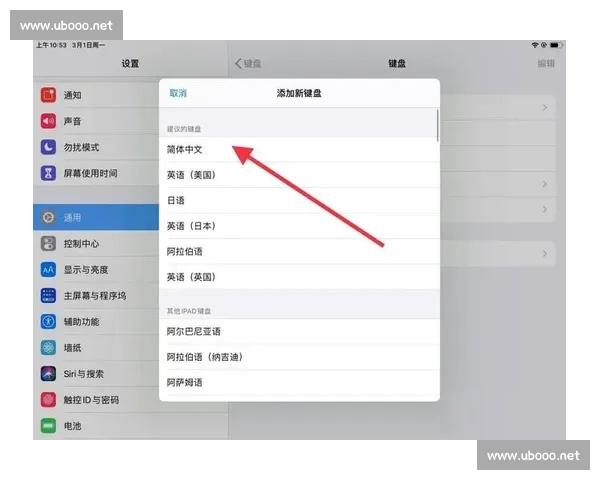600x480 pixels.
Task: Select 日语 keyboard from the list
Action: tap(177, 201)
